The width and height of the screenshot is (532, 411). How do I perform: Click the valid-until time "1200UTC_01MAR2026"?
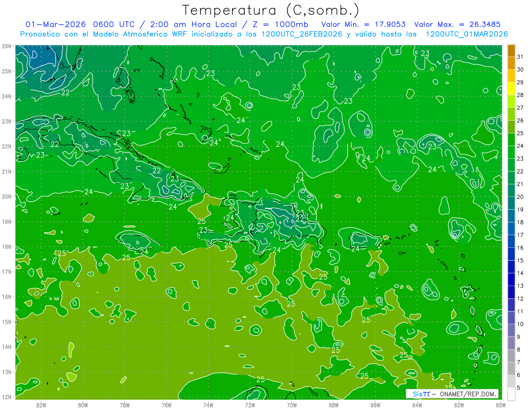click(466, 34)
